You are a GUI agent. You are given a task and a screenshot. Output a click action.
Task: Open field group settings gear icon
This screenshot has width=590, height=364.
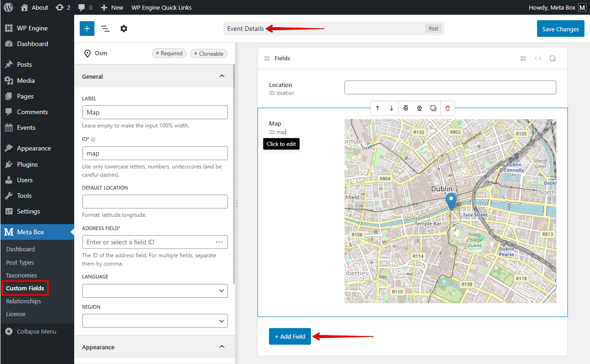tap(124, 29)
